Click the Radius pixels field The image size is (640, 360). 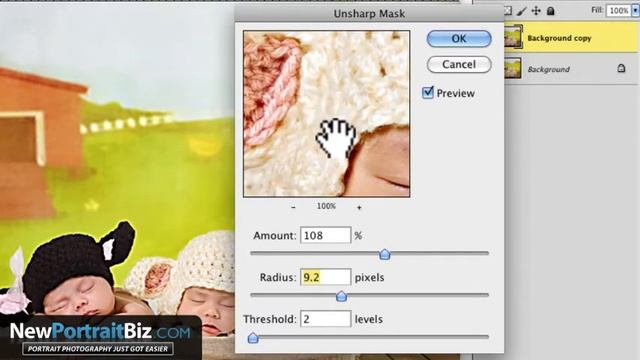(325, 277)
